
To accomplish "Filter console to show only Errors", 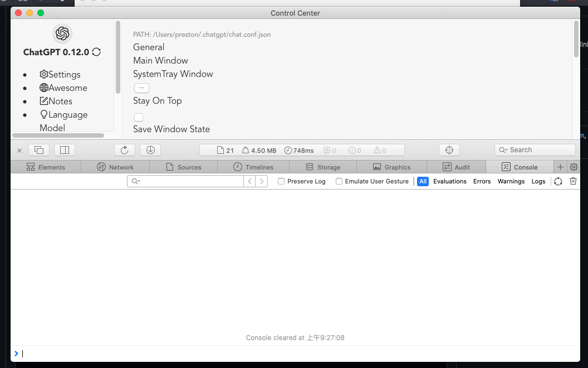I will point(482,181).
